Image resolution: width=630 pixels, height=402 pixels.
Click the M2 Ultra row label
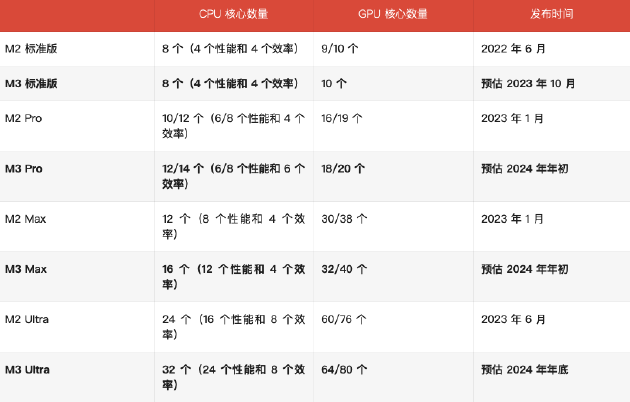coord(27,319)
